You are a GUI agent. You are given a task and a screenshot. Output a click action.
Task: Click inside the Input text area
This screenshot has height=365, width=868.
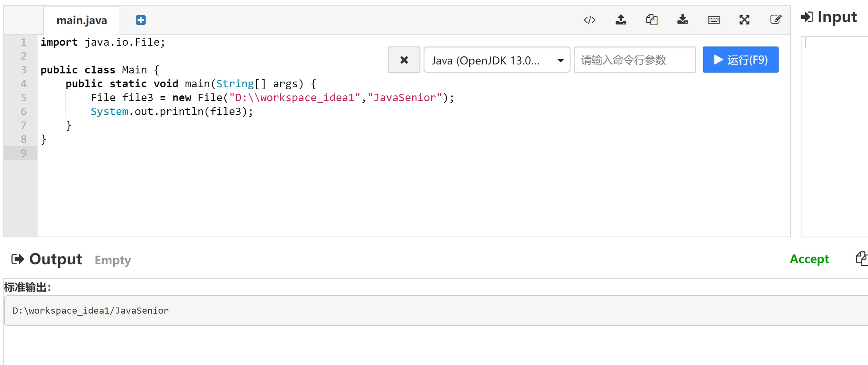[x=835, y=135]
